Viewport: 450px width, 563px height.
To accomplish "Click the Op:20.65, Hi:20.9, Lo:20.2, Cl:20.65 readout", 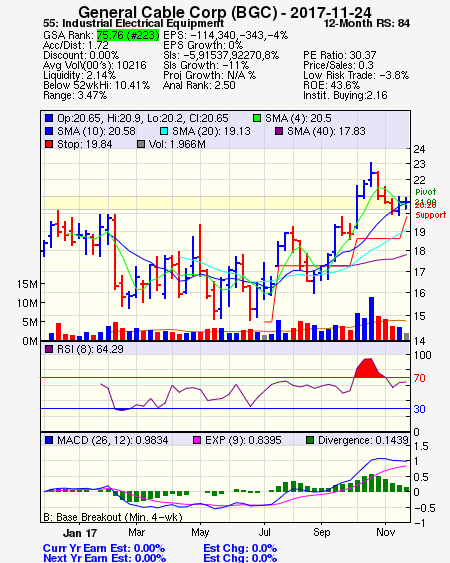I will (x=143, y=118).
